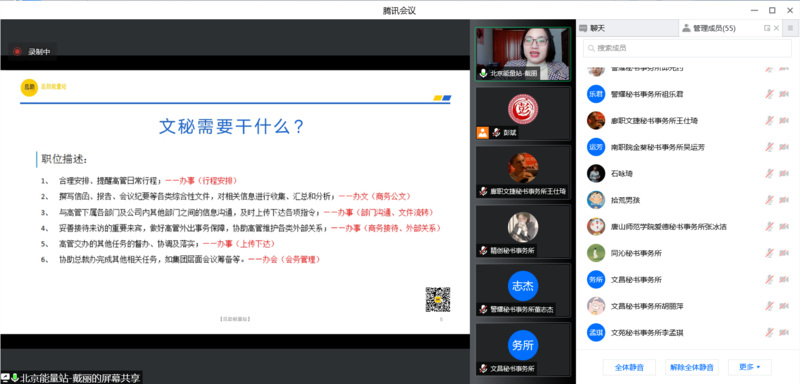Close the 管理成员 panel with X
The height and width of the screenshot is (384, 800).
tap(777, 28)
